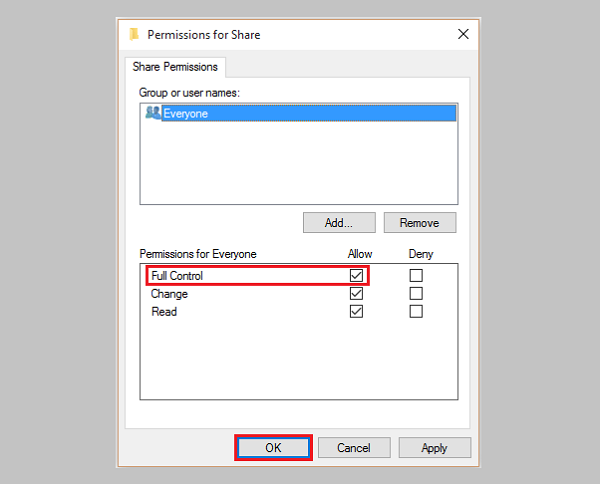Click the Add... button
Screen dimensions: 600x484
click(340, 222)
